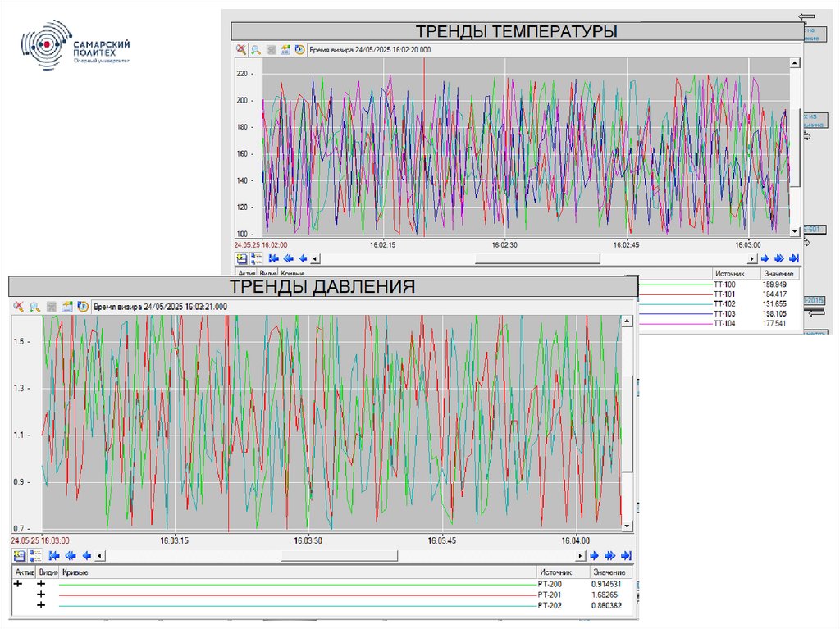
Task: Select the PT-201 source row
Action: coord(550,595)
